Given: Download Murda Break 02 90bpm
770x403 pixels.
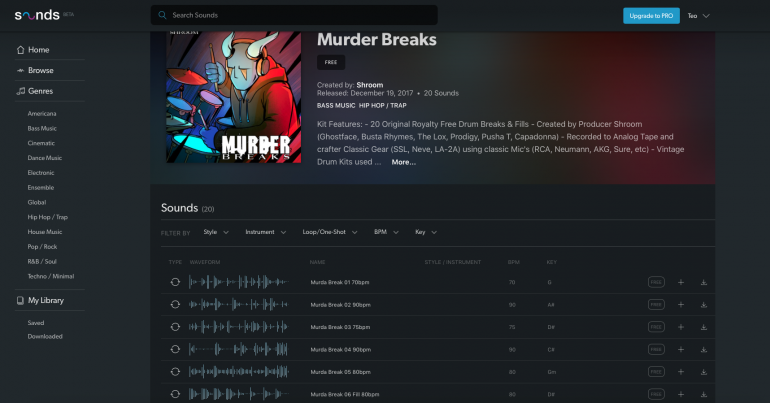Looking at the screenshot, I should pyautogui.click(x=704, y=305).
